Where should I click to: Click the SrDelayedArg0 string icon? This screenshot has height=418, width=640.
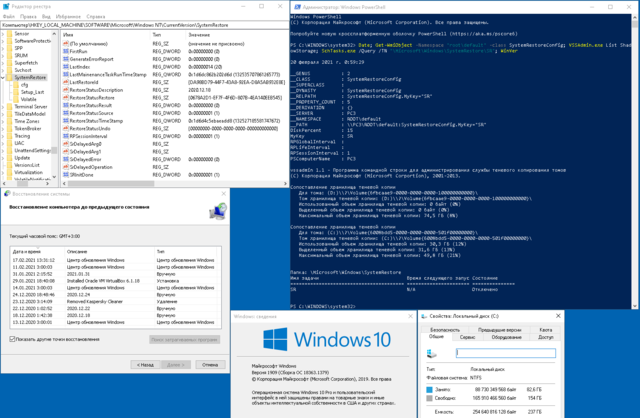[66, 144]
